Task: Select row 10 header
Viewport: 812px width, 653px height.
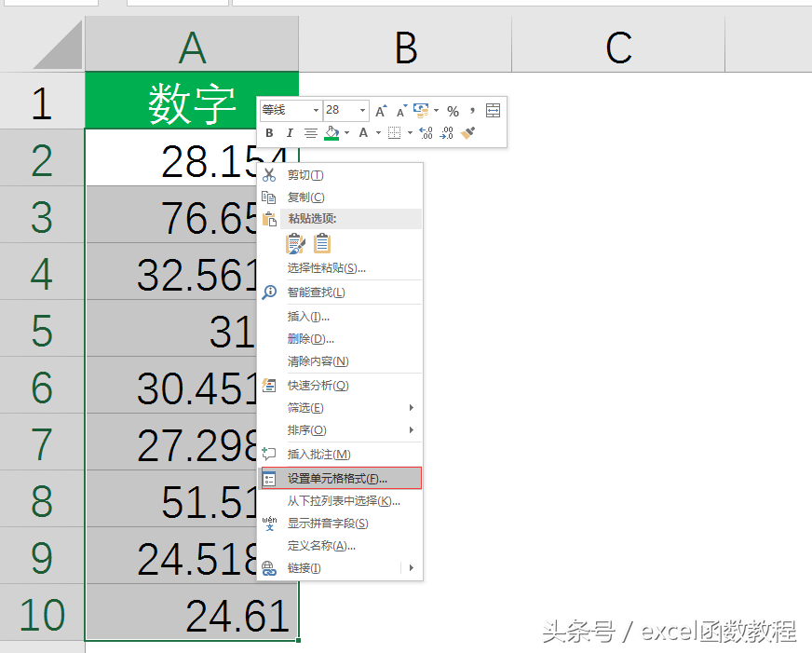Action: tap(42, 613)
